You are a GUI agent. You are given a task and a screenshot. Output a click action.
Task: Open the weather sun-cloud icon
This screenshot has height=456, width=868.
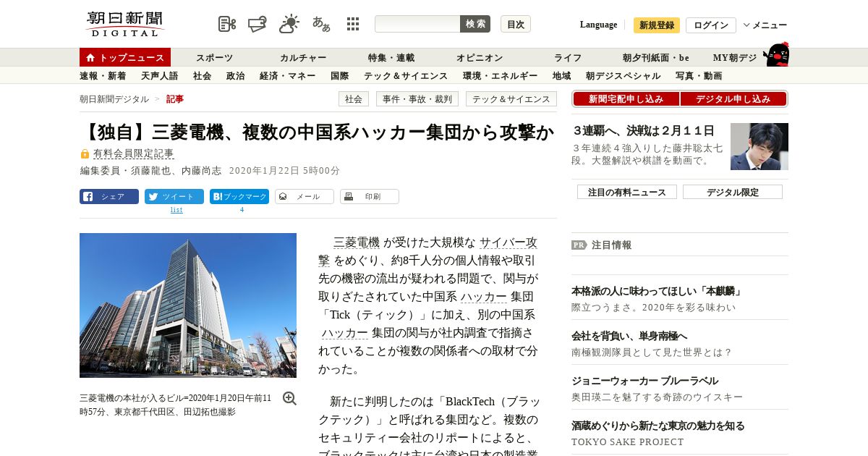click(x=289, y=24)
